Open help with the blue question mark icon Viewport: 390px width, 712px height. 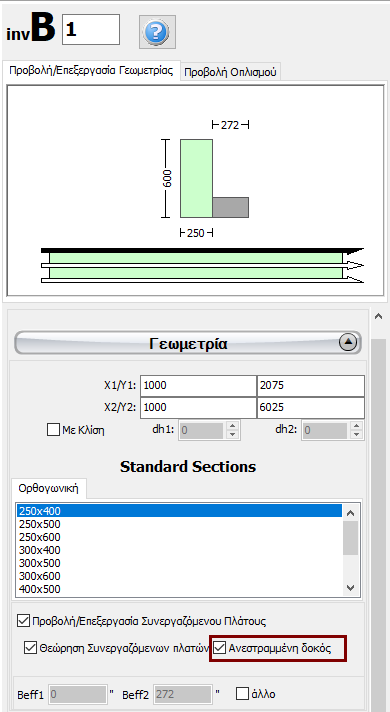[x=157, y=32]
